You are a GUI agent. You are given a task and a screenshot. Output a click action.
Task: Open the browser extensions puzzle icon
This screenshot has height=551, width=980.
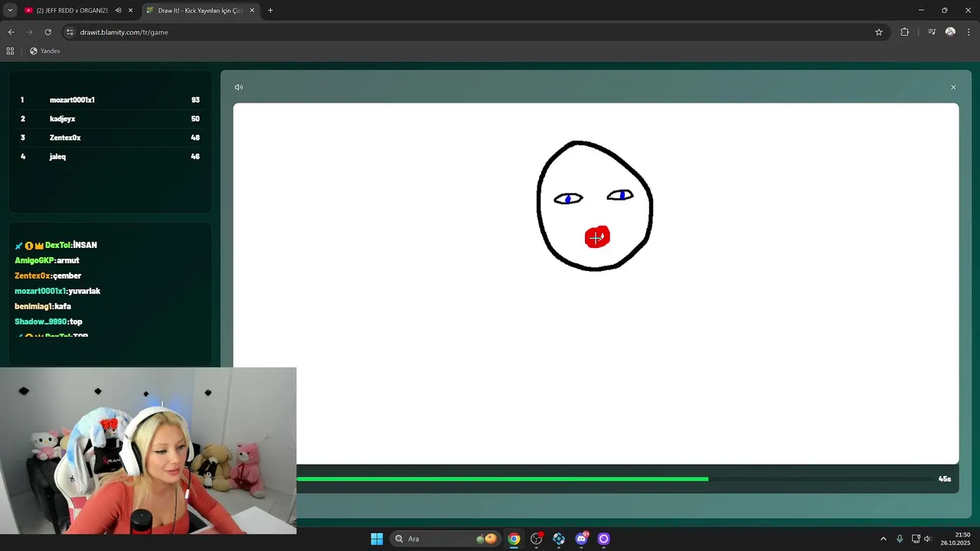pyautogui.click(x=905, y=32)
